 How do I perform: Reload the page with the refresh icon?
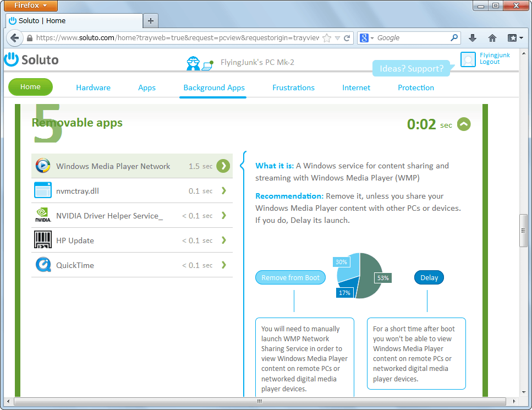347,38
